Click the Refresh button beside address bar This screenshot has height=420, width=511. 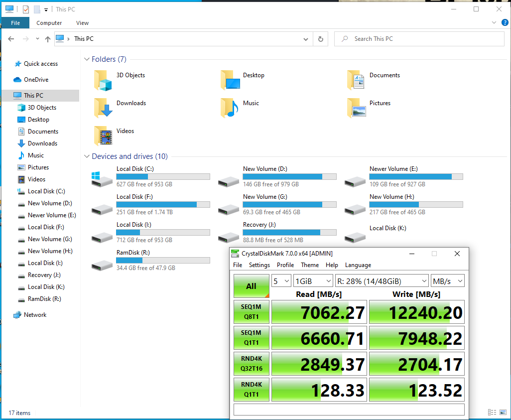(321, 39)
